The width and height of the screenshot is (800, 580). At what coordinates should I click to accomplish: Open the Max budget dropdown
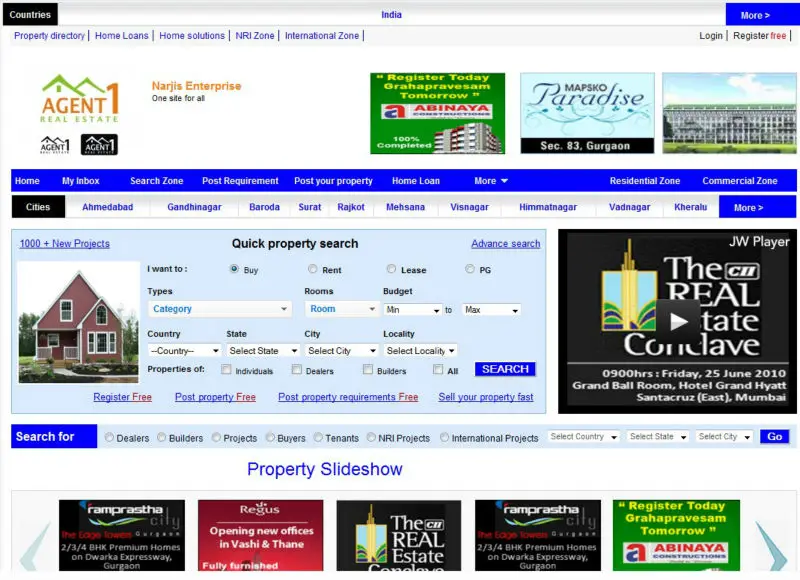point(491,310)
